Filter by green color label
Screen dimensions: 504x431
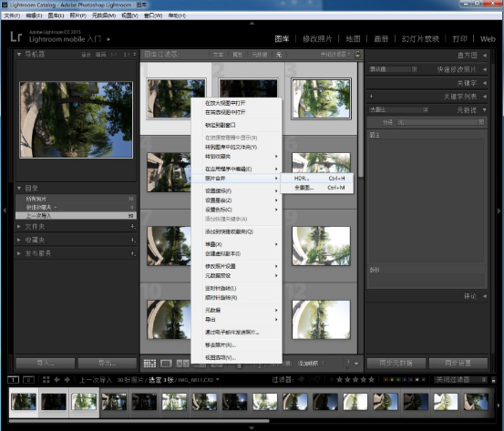(398, 380)
